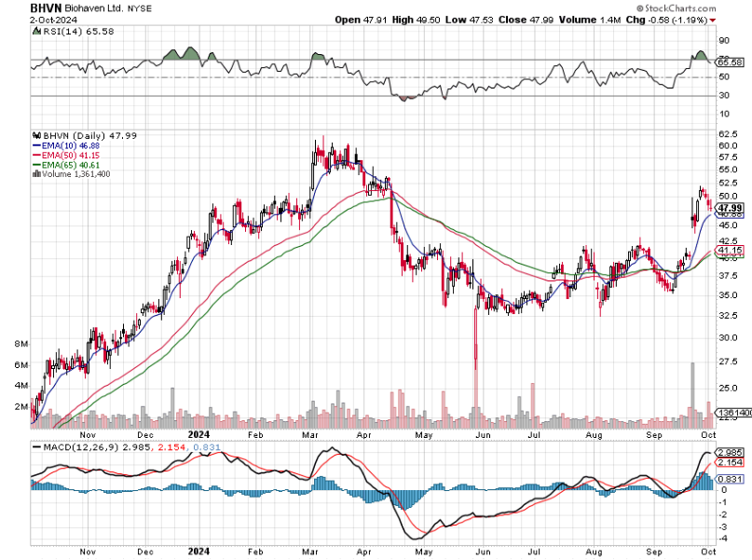Click the Mar label under the price panel

(x=309, y=435)
